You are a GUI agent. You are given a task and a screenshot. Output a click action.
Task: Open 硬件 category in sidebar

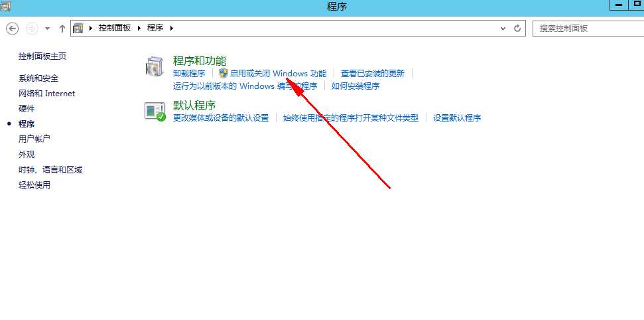tap(27, 109)
